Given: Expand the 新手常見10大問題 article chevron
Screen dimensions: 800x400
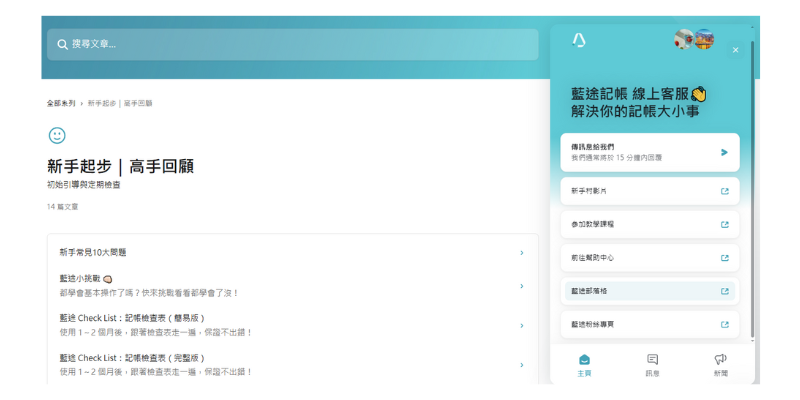Looking at the screenshot, I should (521, 253).
